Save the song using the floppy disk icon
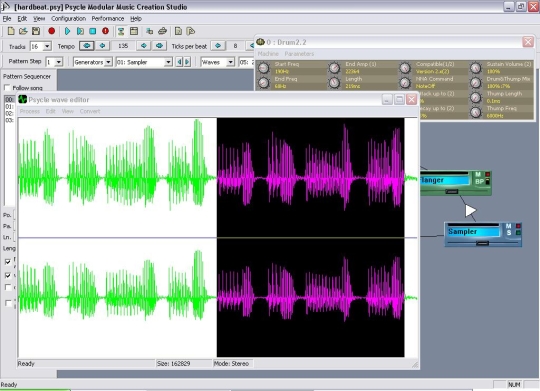 (x=36, y=31)
